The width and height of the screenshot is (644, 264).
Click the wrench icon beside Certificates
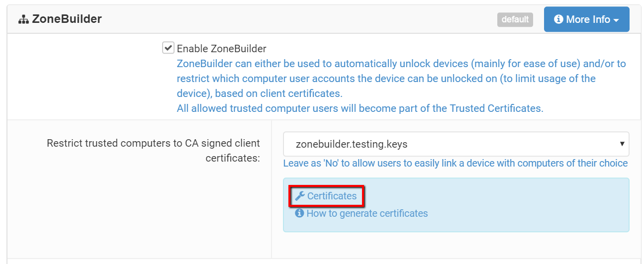[x=299, y=196]
